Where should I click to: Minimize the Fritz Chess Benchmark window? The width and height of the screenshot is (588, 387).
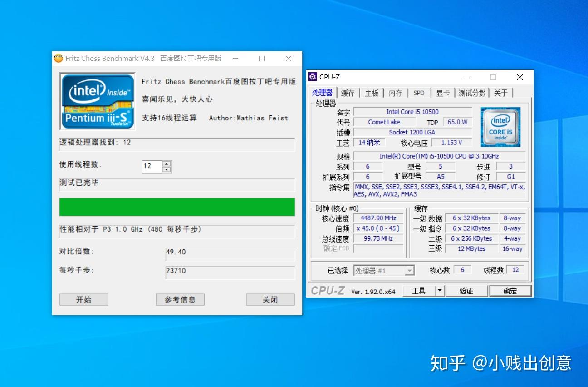tap(235, 59)
